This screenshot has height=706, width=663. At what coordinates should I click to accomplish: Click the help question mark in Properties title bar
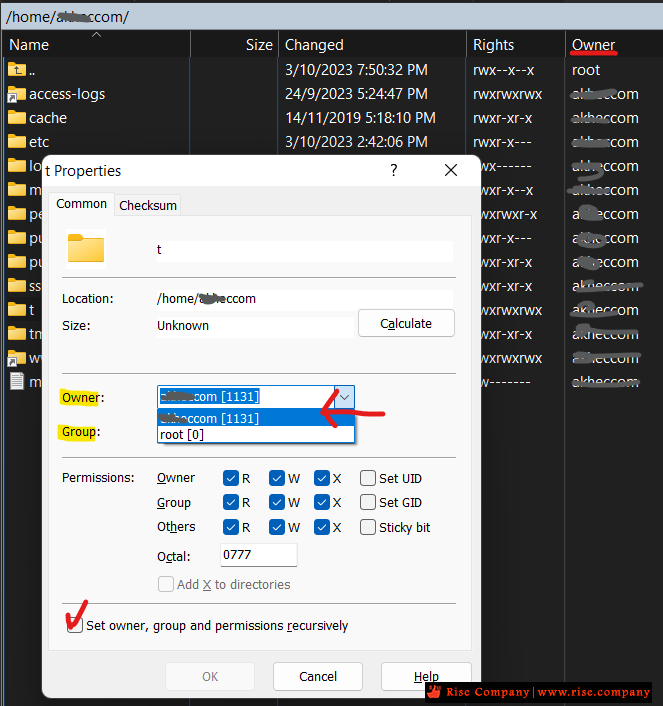click(394, 170)
